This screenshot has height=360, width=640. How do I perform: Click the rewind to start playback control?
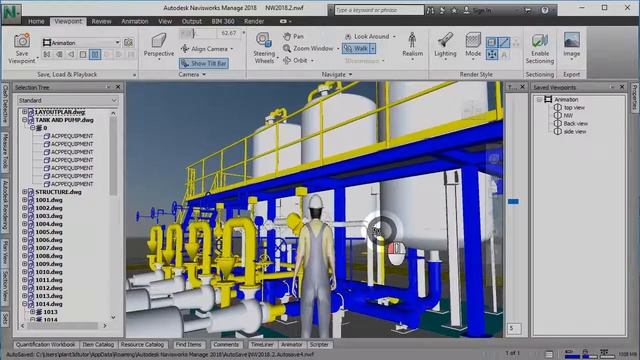pos(47,54)
